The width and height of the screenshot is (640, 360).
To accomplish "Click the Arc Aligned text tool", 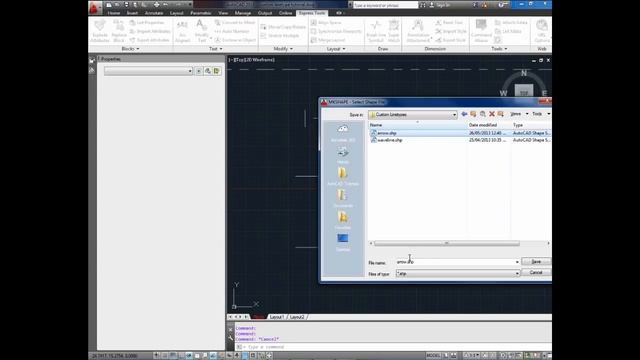I will [182, 31].
